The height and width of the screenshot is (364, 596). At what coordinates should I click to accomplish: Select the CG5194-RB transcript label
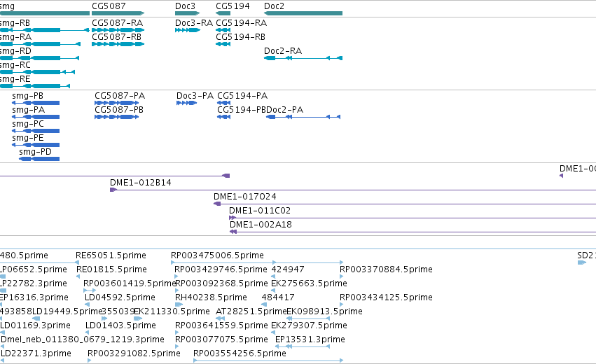click(241, 37)
